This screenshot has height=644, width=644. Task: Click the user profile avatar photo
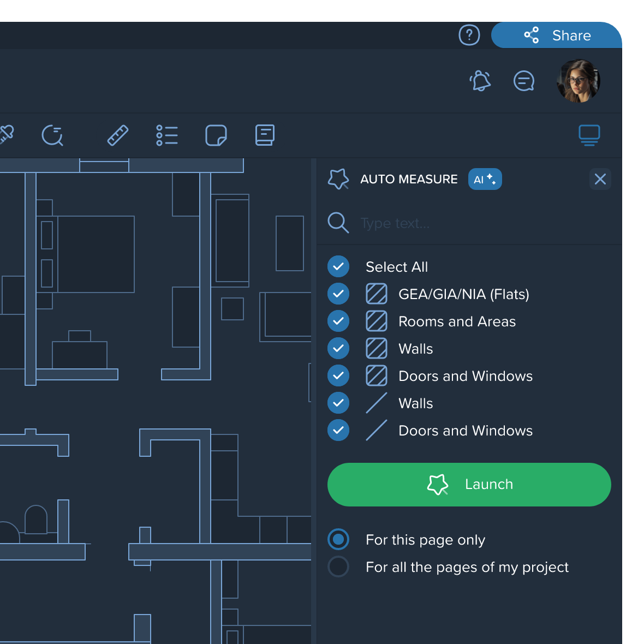(x=578, y=80)
